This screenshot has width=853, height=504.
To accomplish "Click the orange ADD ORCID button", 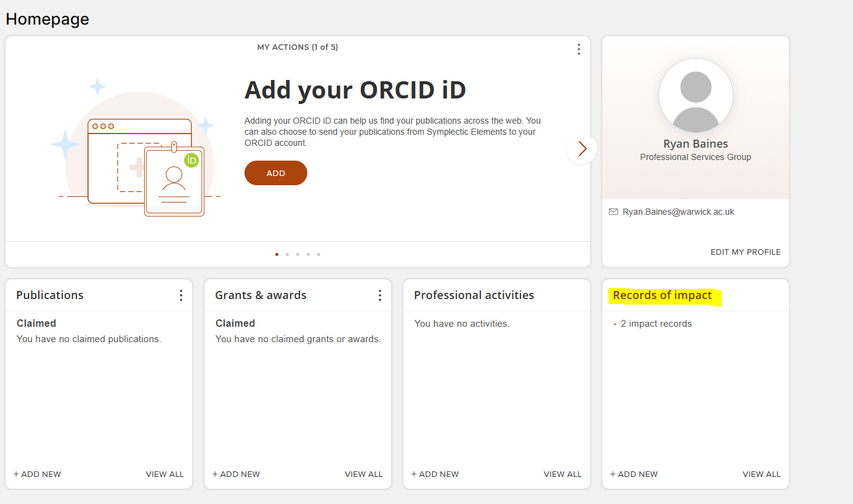I will point(276,173).
